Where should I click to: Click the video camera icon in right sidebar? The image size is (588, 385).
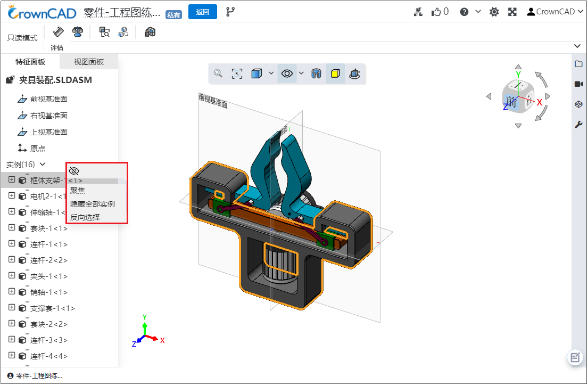(x=578, y=84)
